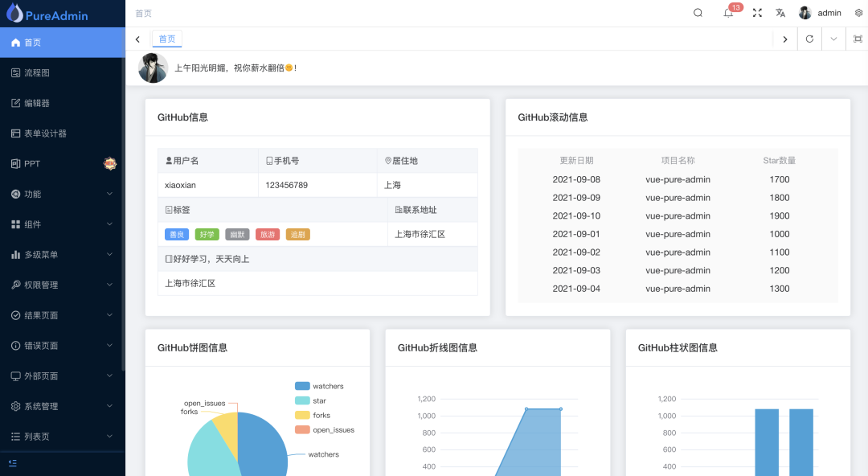Open the tab options chevron dropdown
This screenshot has height=476, width=868.
[x=833, y=39]
